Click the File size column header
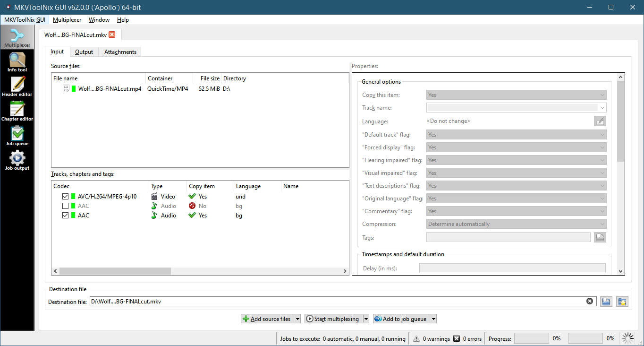644x346 pixels. (207, 78)
